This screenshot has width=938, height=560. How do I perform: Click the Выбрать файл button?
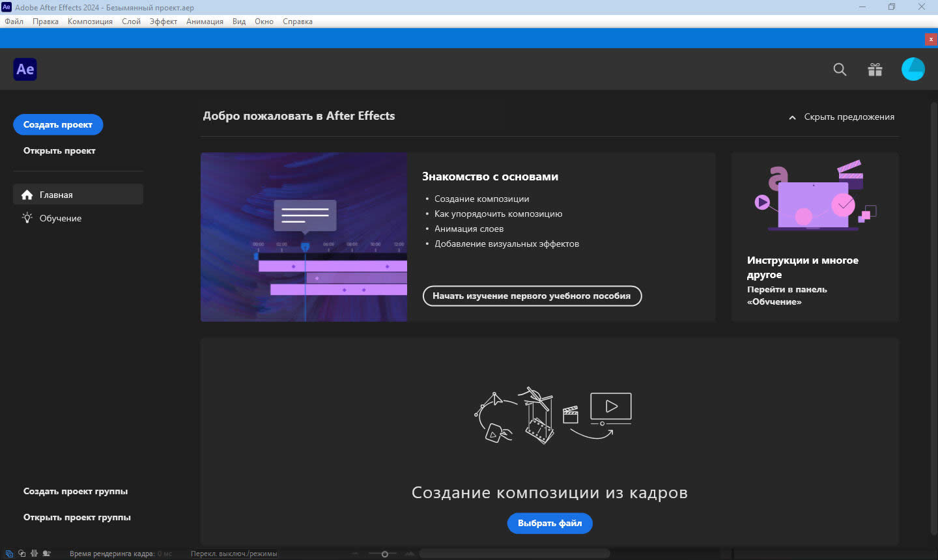(550, 523)
